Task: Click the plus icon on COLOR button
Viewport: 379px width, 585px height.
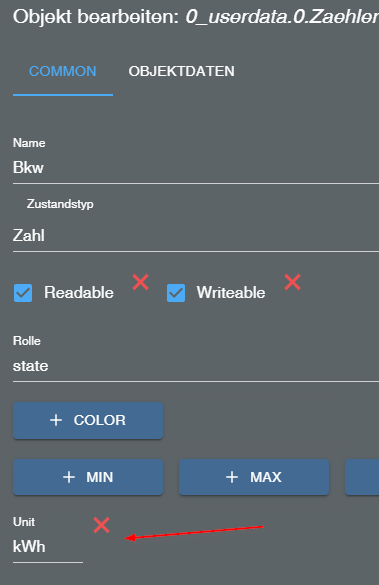Action: tap(56, 420)
